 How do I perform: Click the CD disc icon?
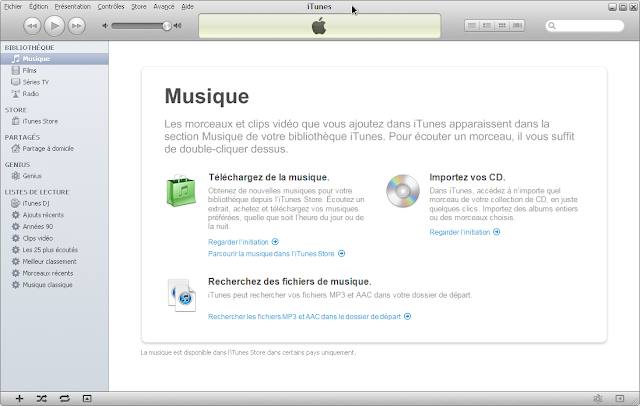pos(403,191)
